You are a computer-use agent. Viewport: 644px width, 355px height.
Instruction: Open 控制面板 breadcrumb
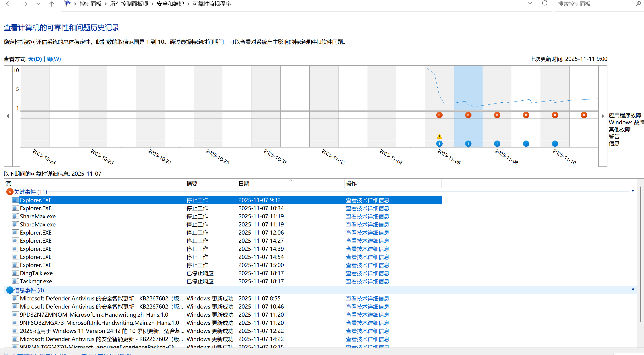point(90,4)
